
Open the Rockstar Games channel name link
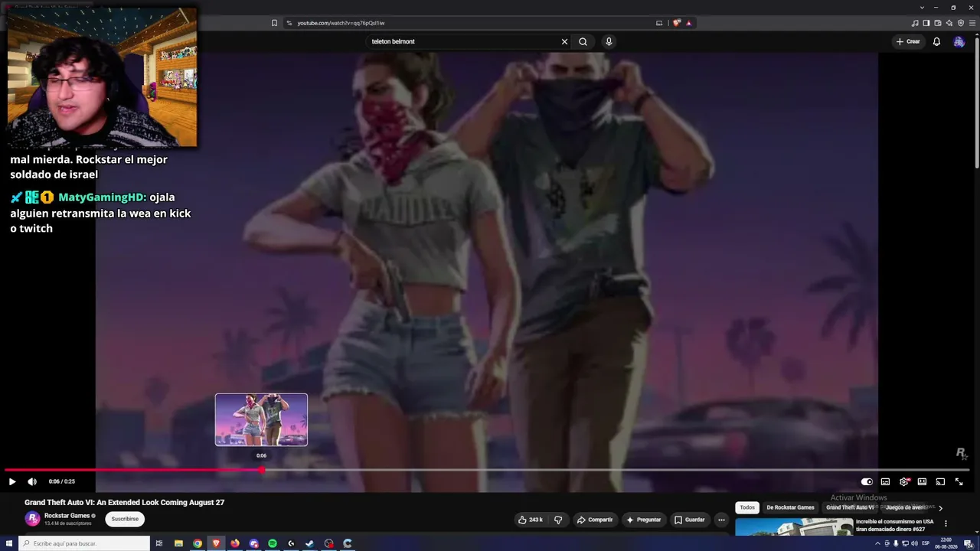coord(67,516)
